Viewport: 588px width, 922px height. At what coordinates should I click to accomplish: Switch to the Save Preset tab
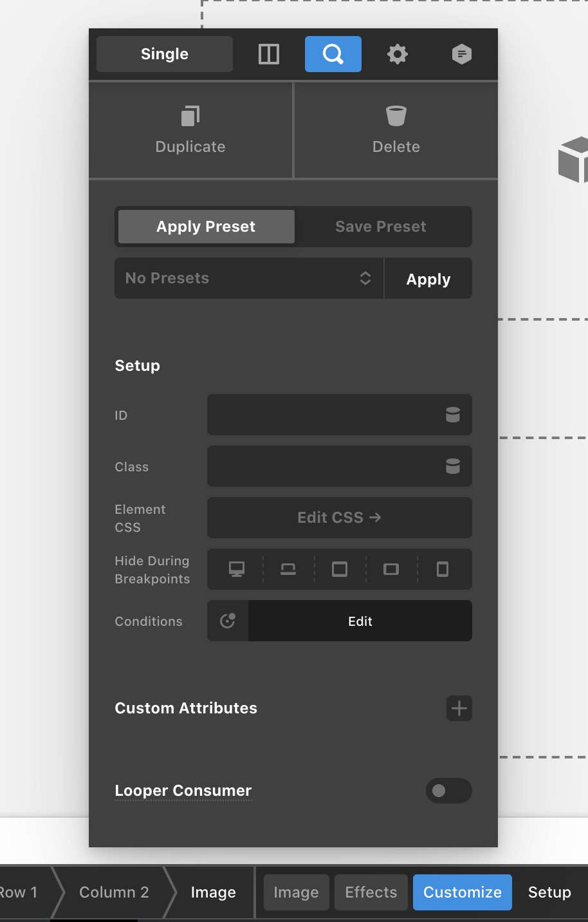tap(381, 227)
